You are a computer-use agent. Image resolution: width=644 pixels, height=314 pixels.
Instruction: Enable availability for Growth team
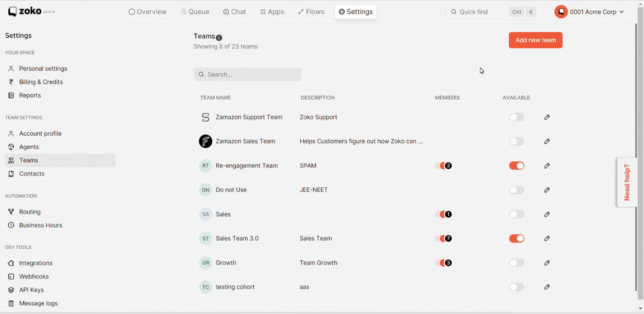pyautogui.click(x=516, y=263)
